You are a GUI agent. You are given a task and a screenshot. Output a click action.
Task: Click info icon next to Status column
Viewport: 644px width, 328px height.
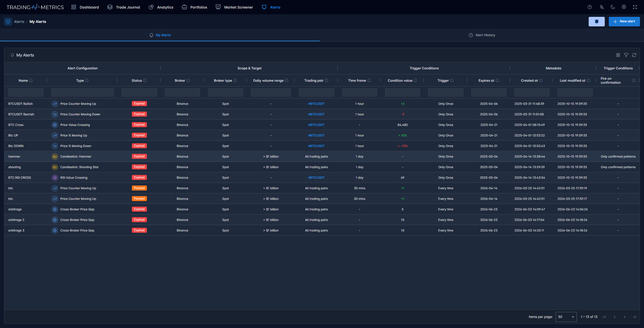(x=145, y=80)
